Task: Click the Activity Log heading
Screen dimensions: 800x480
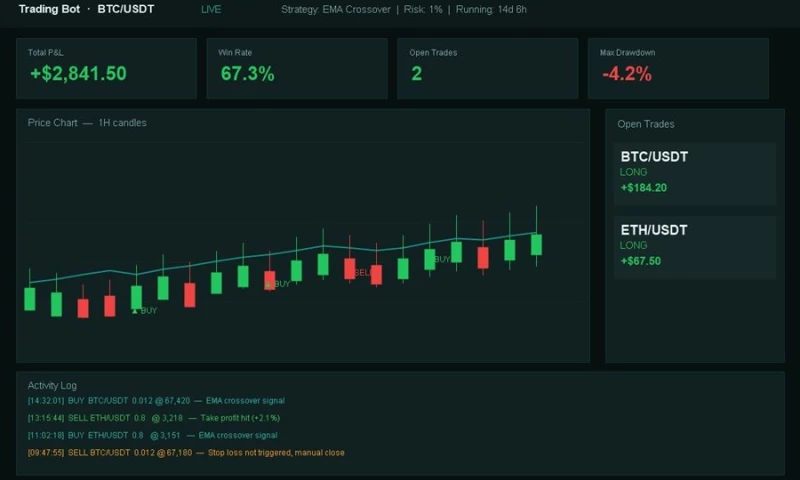Action: 52,386
